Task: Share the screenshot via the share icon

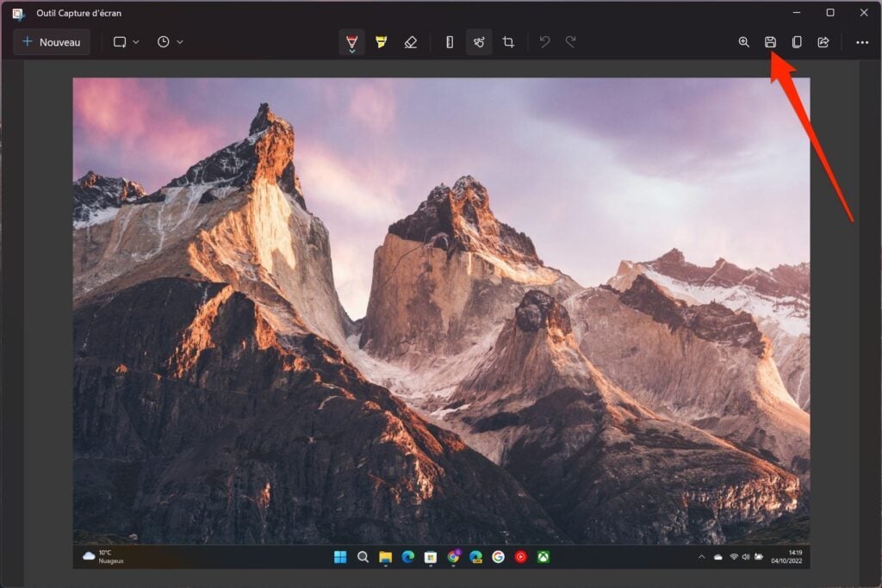Action: 824,41
